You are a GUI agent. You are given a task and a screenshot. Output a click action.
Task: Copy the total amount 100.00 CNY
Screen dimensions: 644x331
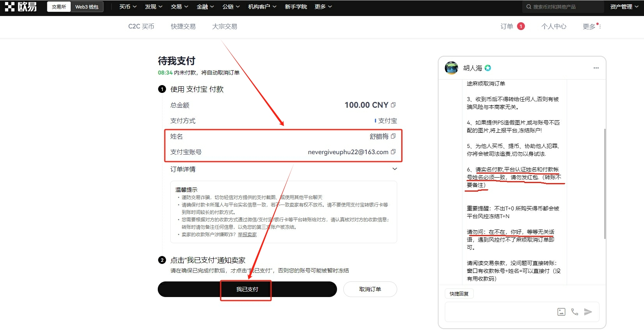point(393,105)
